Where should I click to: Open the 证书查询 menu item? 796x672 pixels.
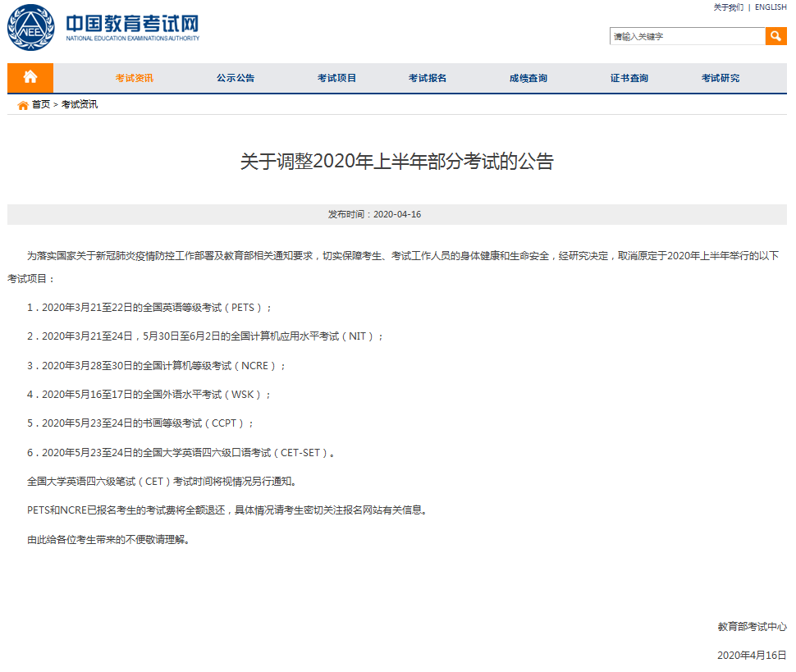(x=629, y=79)
